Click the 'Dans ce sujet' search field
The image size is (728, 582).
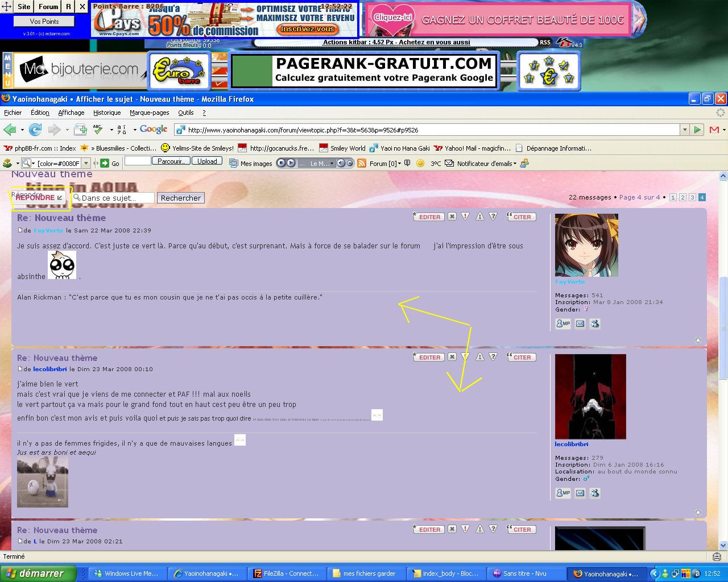116,198
